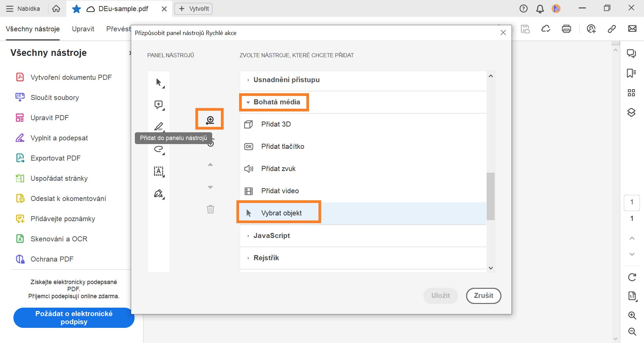Image resolution: width=644 pixels, height=343 pixels.
Task: Click the trash delete icon in dialog
Action: [211, 209]
